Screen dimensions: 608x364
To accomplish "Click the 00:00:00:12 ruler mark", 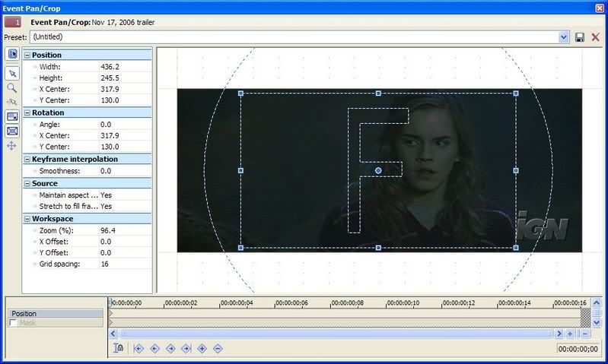I will (x=459, y=302).
